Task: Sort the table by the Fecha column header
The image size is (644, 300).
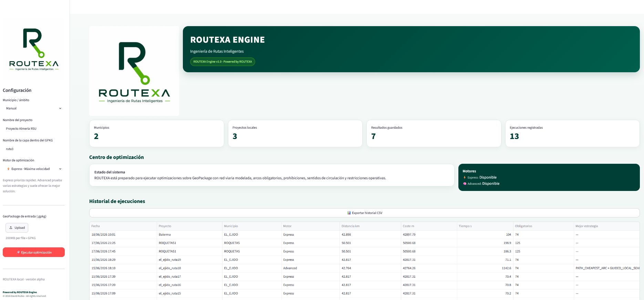Action: 123,226
